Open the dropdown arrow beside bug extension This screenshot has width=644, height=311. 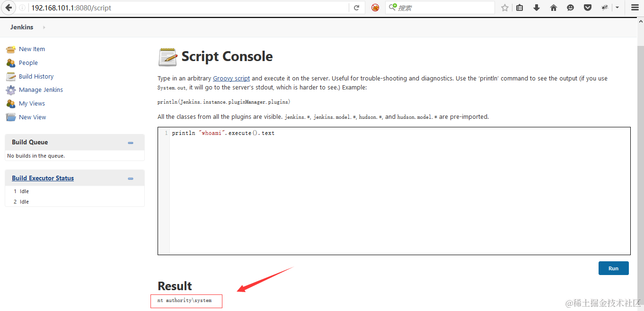coord(617,8)
